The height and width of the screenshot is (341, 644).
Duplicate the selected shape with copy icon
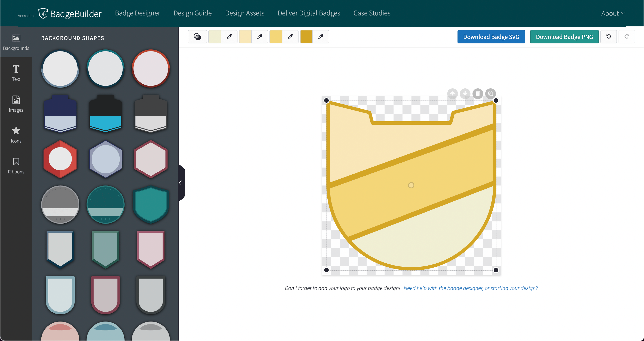(x=491, y=94)
